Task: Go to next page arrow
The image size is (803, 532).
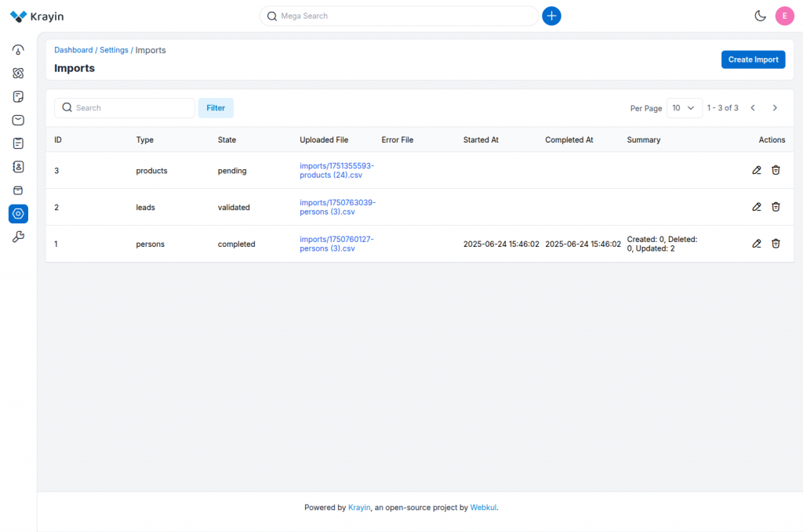Action: tap(775, 108)
